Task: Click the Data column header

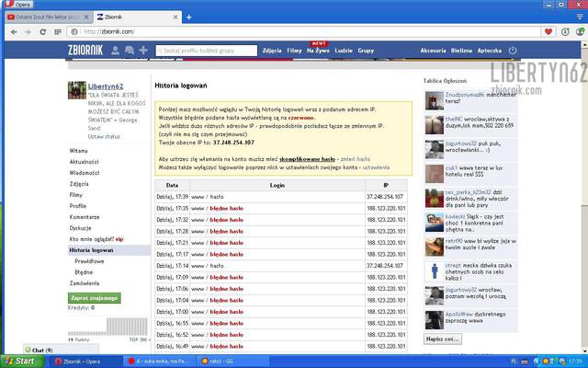Action: coord(172,185)
